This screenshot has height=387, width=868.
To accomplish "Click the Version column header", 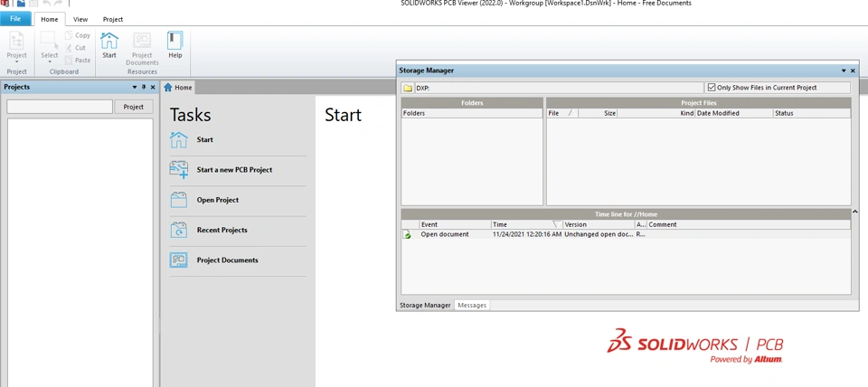I will [599, 224].
